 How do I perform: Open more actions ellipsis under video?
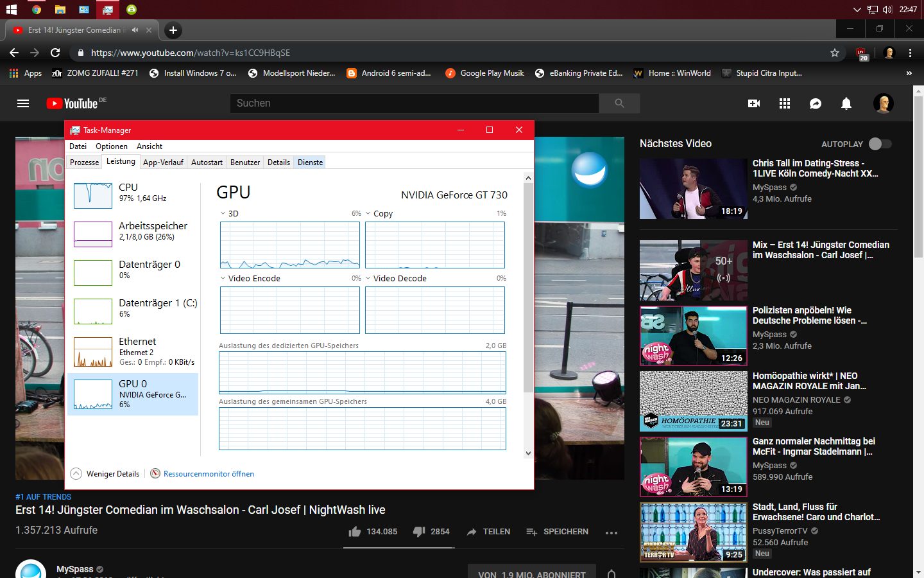pyautogui.click(x=612, y=532)
